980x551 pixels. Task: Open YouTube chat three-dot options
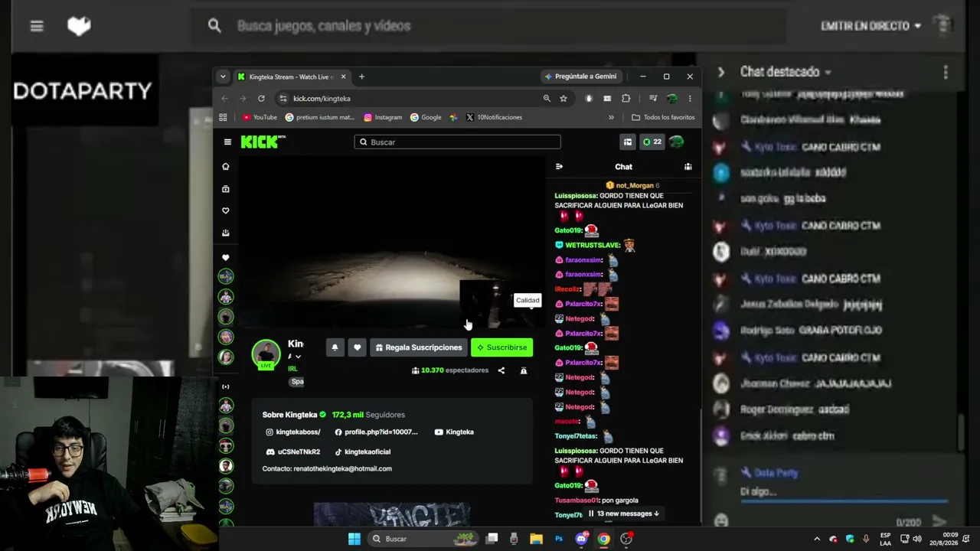click(x=946, y=72)
